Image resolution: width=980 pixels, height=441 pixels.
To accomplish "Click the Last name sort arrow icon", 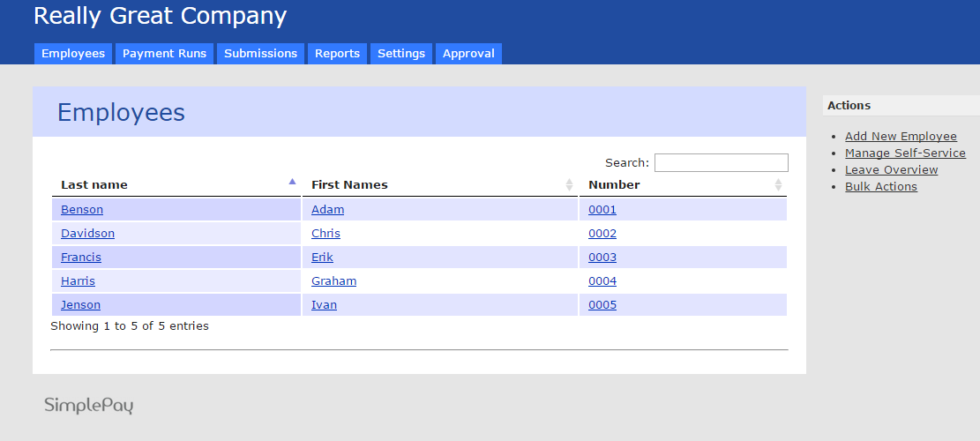I will [292, 182].
